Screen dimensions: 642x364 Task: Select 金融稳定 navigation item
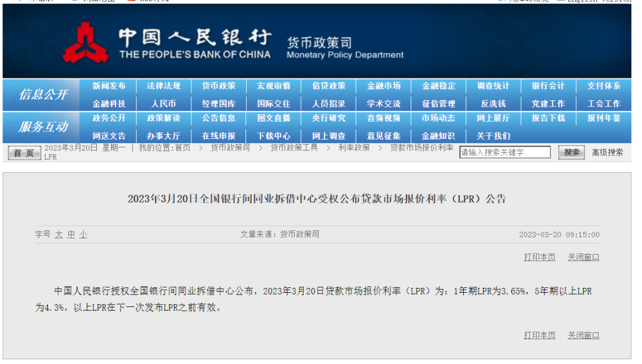click(x=439, y=85)
